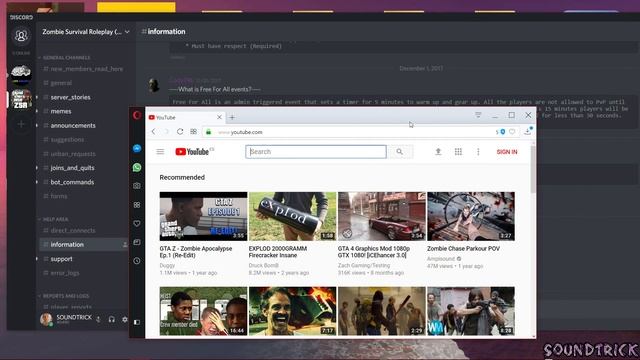Select the YouTube browser tab
640x360 pixels.
click(186, 117)
